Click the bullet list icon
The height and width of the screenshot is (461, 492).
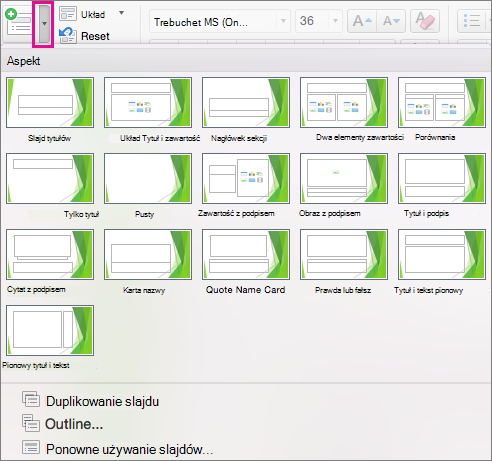(x=472, y=21)
